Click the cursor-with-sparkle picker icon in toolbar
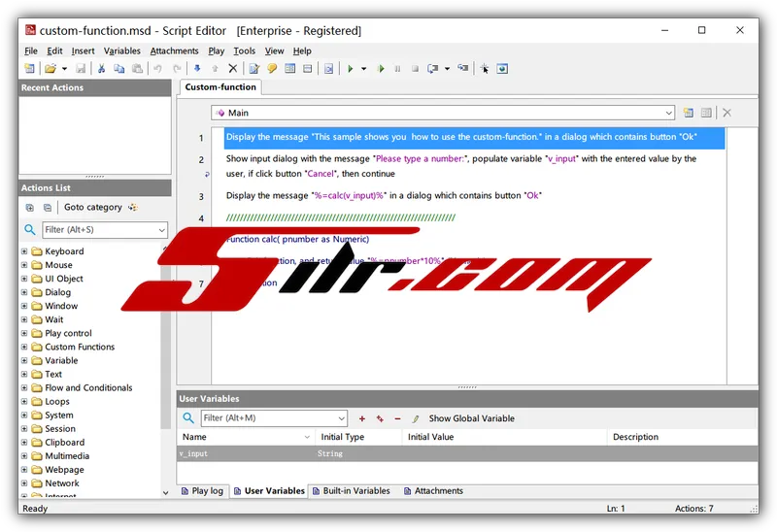 pyautogui.click(x=485, y=68)
